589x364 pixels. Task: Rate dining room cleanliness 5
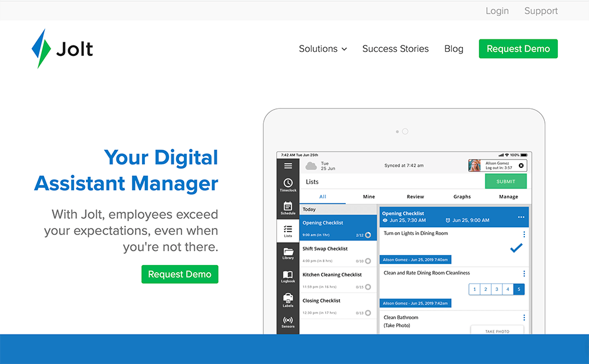519,289
